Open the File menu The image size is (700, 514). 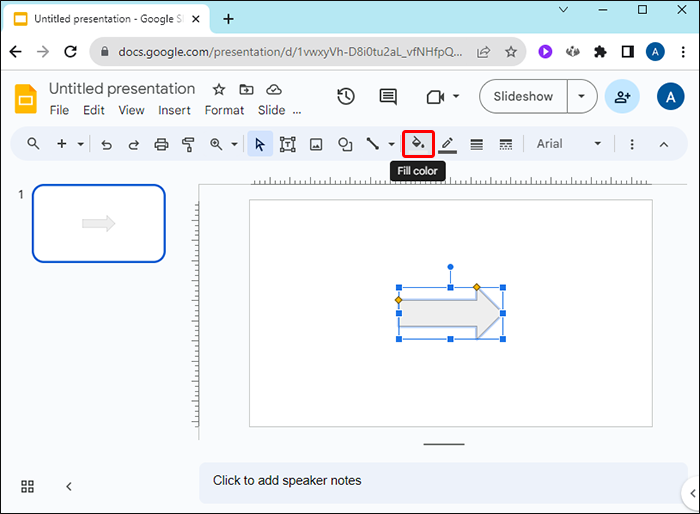tap(59, 110)
